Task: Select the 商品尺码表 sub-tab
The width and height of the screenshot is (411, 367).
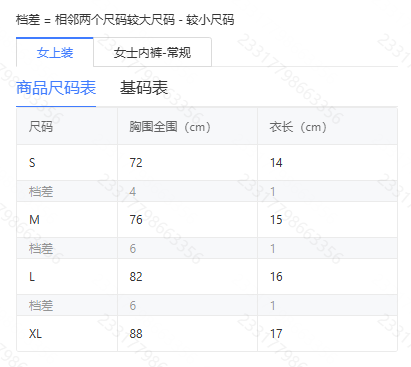Action: 56,88
